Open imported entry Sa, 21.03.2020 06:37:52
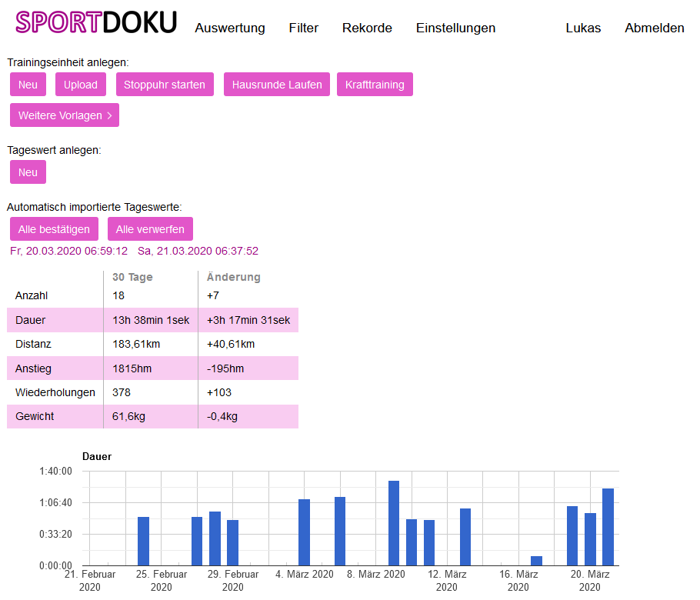Viewport: 700px width, 600px height. [x=198, y=251]
